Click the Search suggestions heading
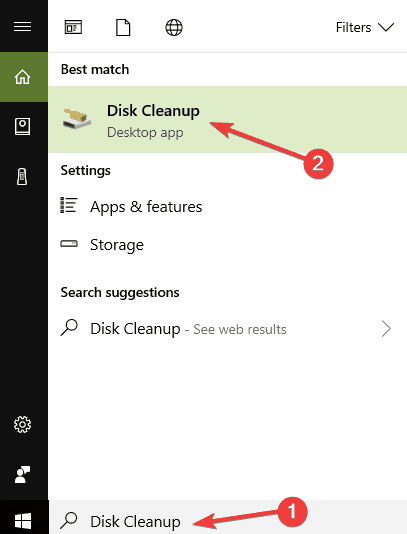The height and width of the screenshot is (534, 407). point(120,293)
